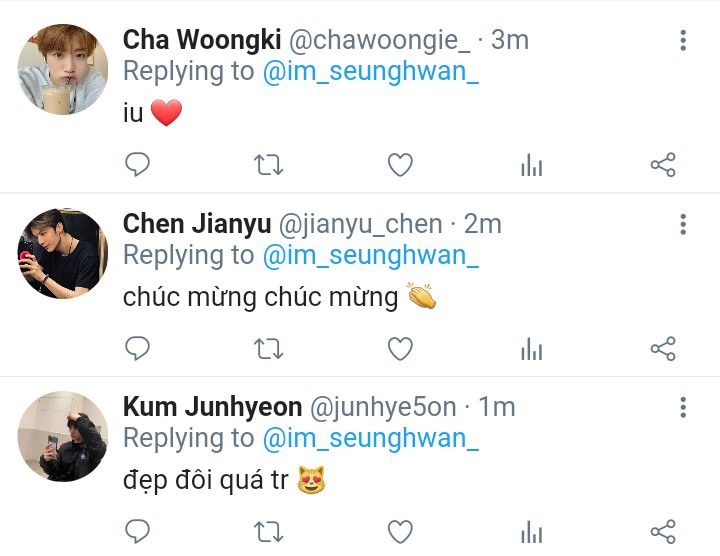Retweet Kum Junhyeon's reply
Image resolution: width=720 pixels, height=556 pixels.
pos(269,532)
